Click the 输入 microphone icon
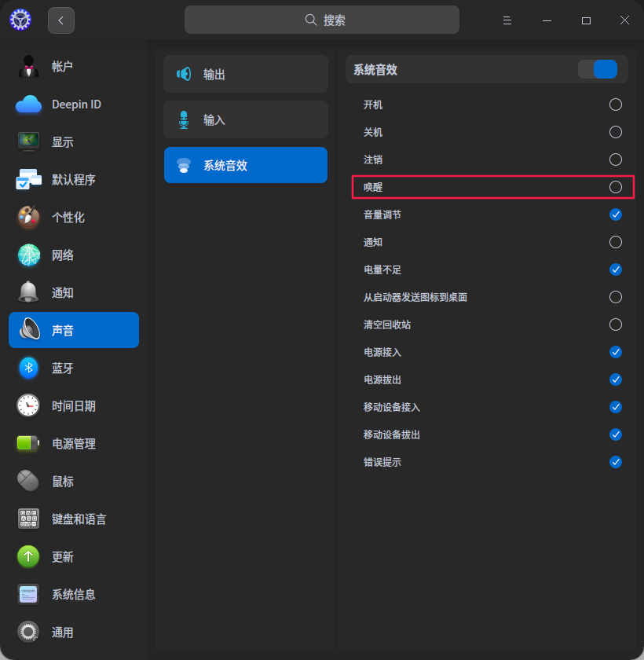This screenshot has width=644, height=660. point(184,120)
